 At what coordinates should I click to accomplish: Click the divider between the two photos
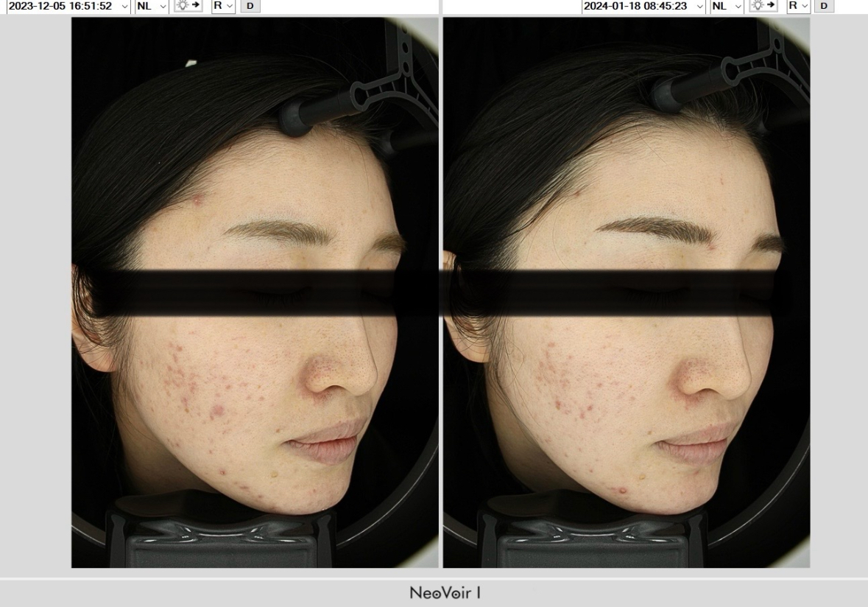(440, 292)
